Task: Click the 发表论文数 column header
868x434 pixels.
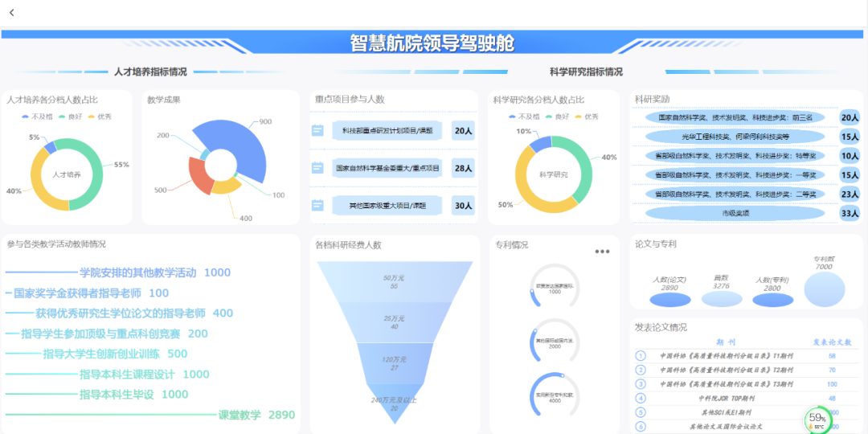Action: [832, 342]
